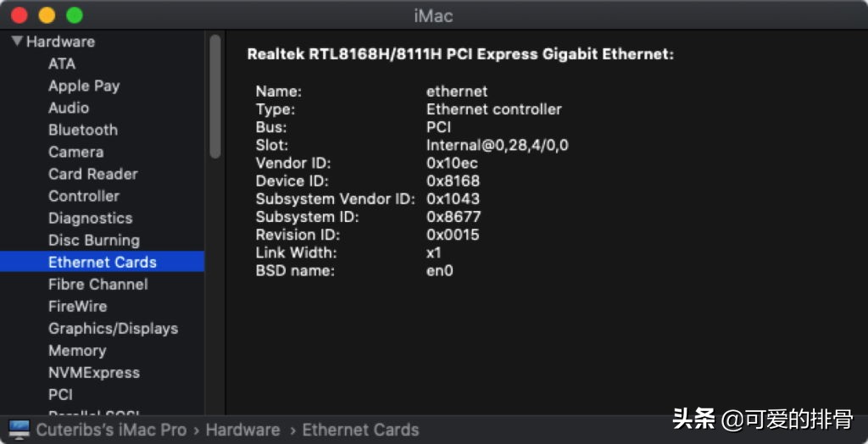Close the iMac window with red button

pos(19,15)
